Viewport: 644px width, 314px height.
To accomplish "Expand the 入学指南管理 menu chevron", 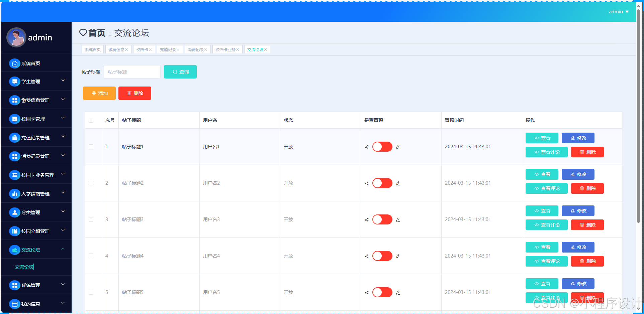I will tap(63, 193).
